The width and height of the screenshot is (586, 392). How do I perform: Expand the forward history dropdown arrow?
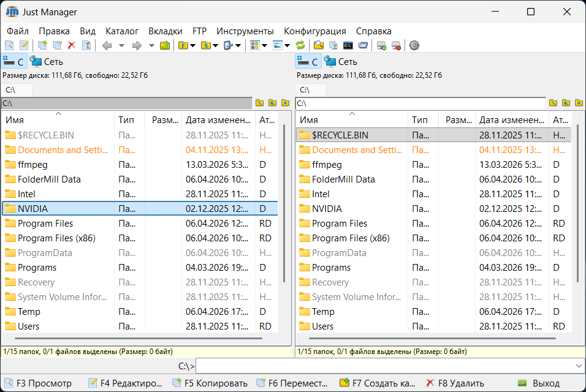151,45
